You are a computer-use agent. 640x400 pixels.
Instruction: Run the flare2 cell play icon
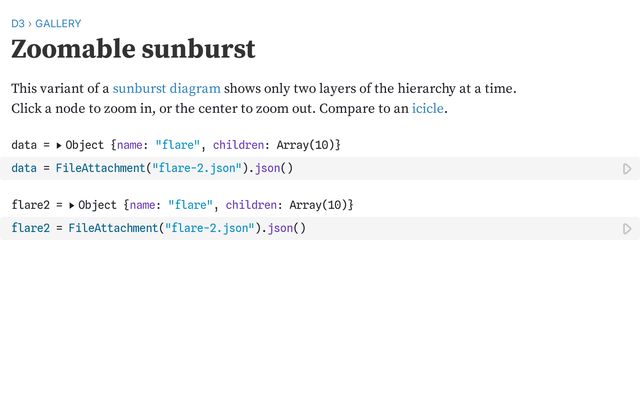pos(627,229)
